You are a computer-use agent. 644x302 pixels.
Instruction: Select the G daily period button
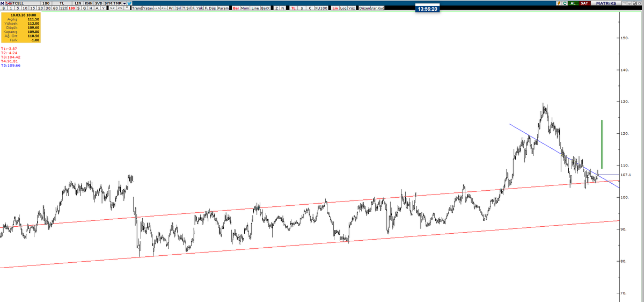pos(85,9)
